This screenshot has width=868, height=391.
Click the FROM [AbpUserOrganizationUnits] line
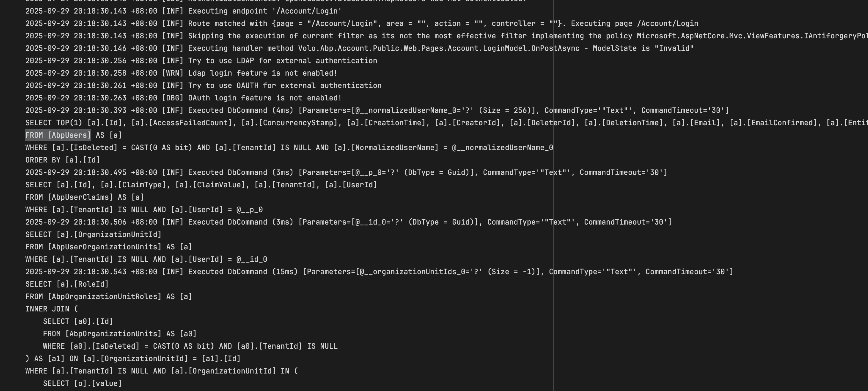(109, 247)
